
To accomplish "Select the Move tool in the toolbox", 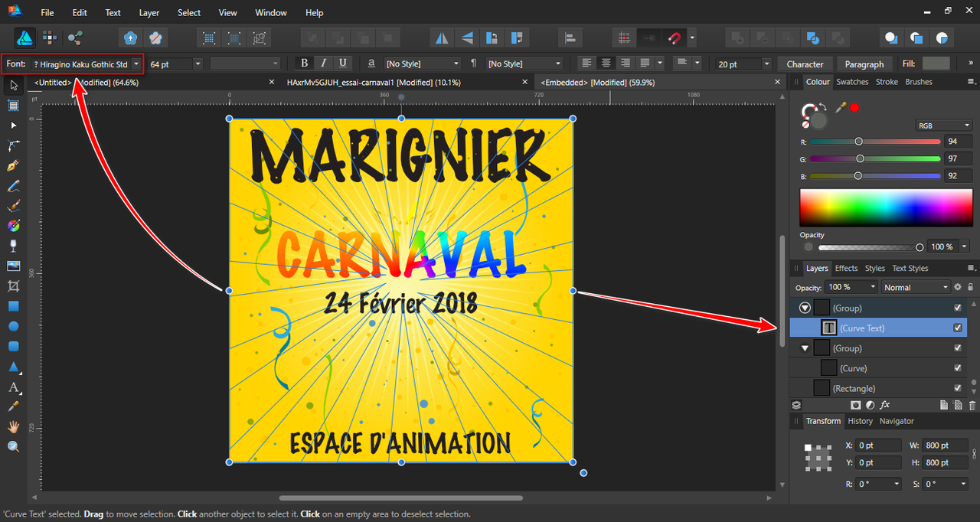I will coord(13,85).
